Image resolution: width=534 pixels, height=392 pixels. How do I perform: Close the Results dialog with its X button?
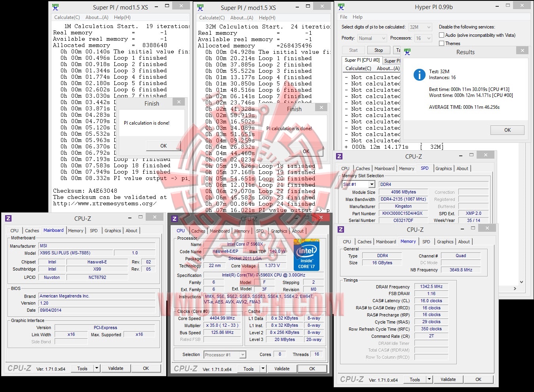pyautogui.click(x=523, y=51)
